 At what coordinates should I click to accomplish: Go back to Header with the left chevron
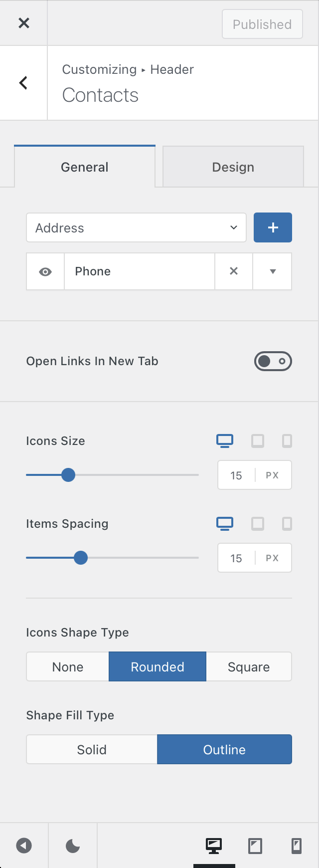[x=23, y=83]
